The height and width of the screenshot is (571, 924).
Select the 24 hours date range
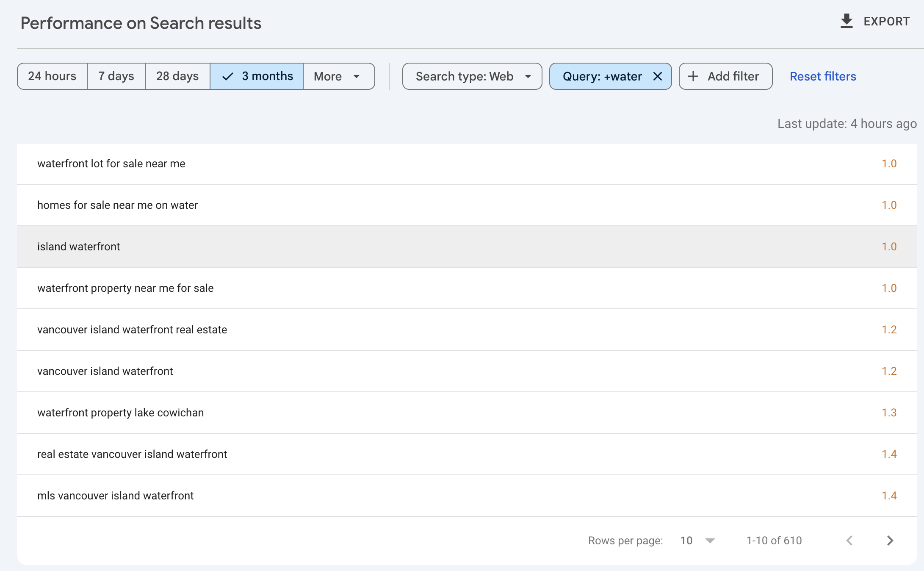(52, 76)
